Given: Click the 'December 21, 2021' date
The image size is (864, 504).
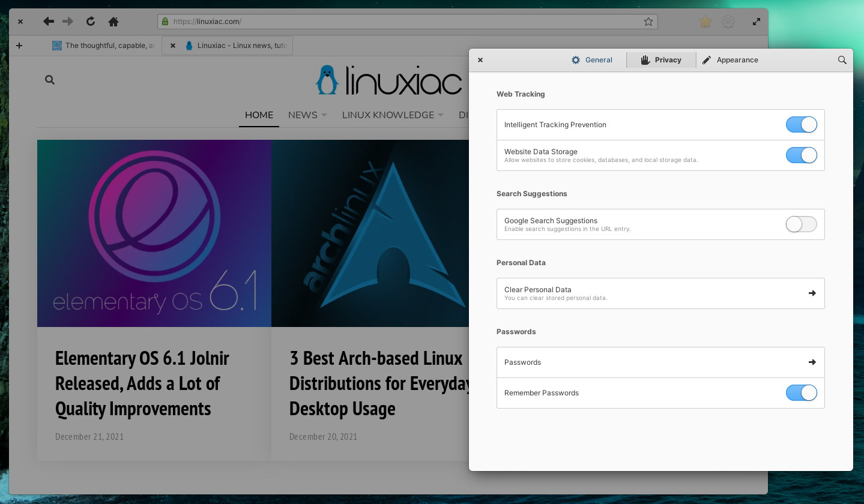Looking at the screenshot, I should 89,437.
